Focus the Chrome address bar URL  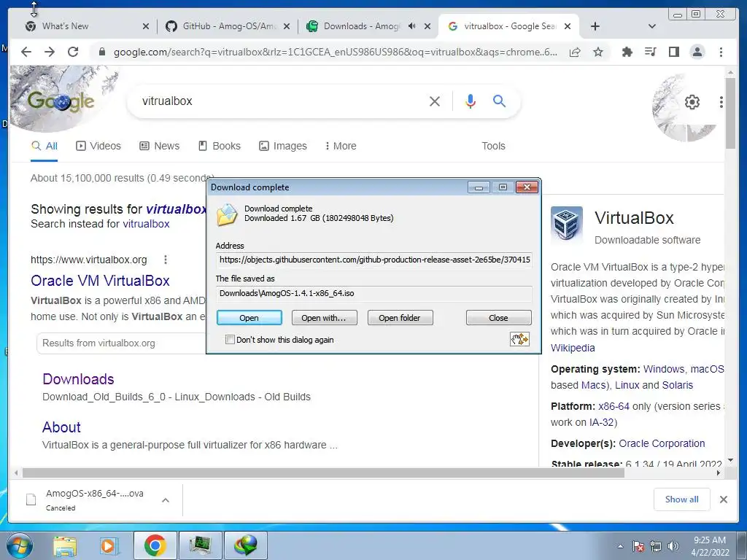click(335, 52)
